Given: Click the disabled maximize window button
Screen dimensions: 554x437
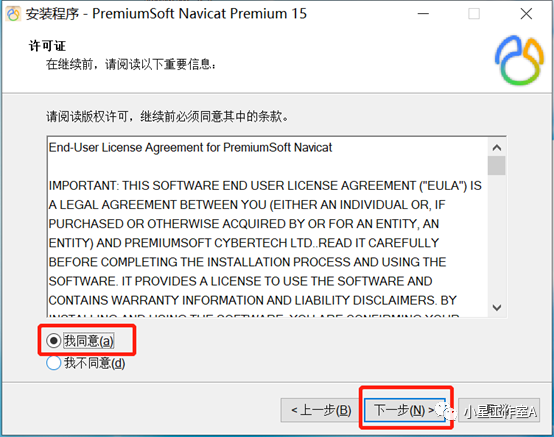Looking at the screenshot, I should point(474,14).
